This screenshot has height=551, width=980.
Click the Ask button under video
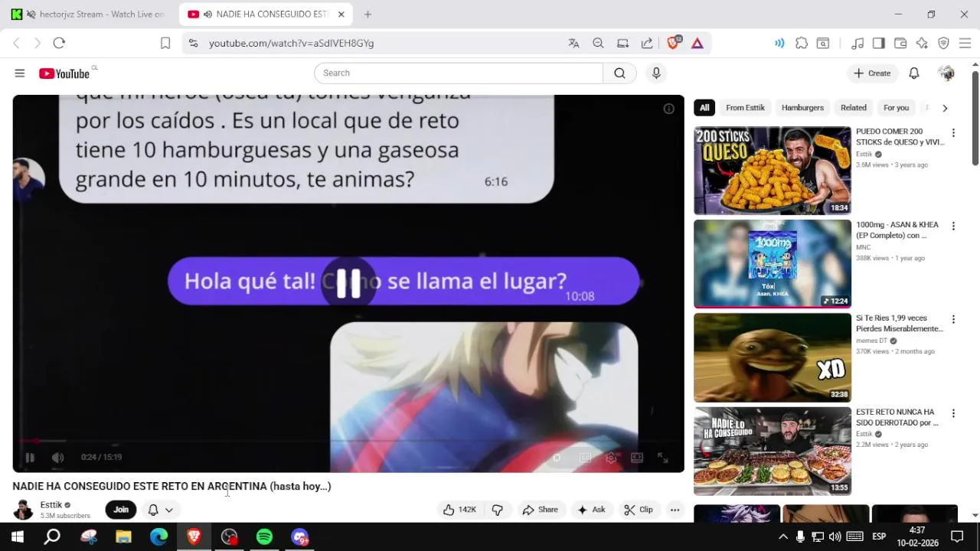tap(591, 510)
